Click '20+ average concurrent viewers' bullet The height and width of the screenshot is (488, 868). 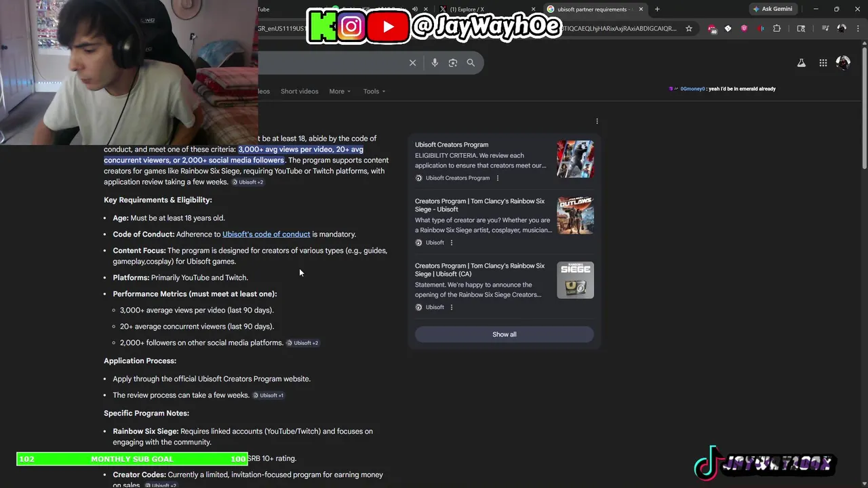197,327
